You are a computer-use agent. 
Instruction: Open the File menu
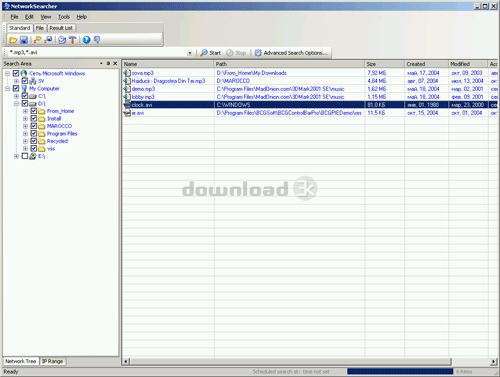pos(14,17)
